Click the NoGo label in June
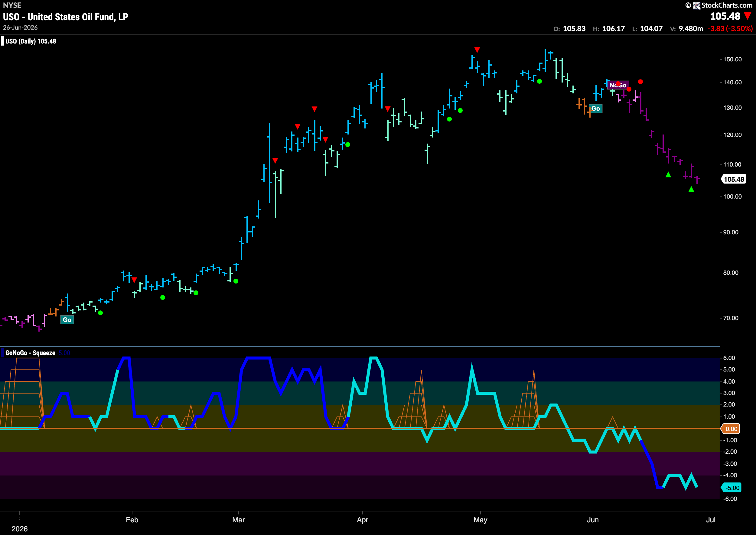 point(618,85)
